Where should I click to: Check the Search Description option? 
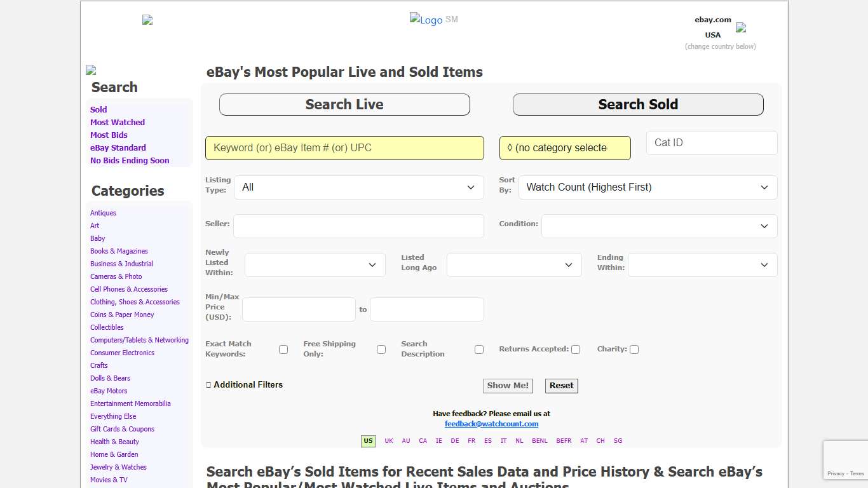(479, 349)
